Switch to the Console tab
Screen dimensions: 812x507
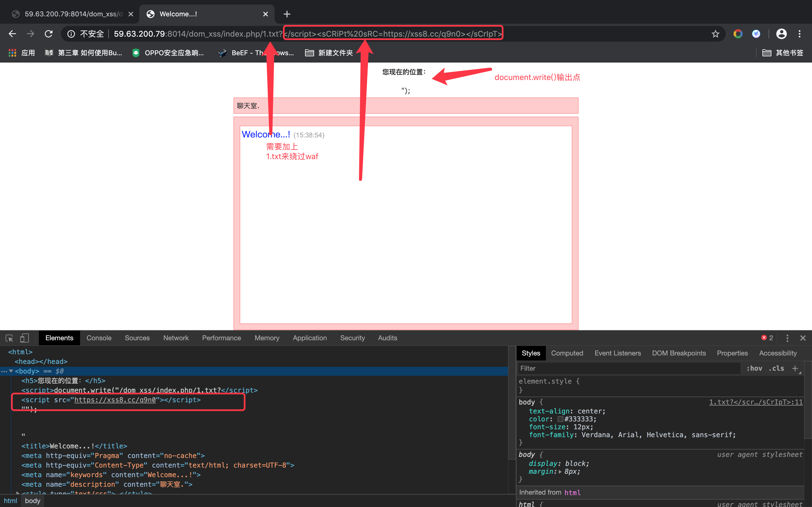point(99,338)
